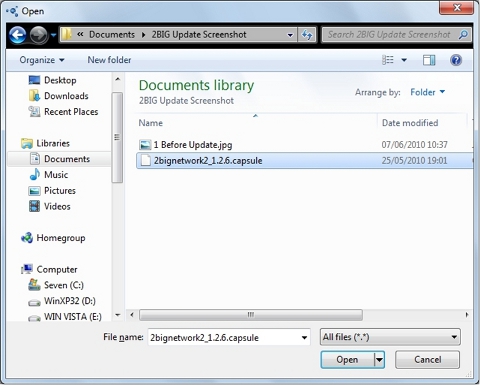
Task: Click the refresh icon beside address bar
Action: (x=307, y=34)
